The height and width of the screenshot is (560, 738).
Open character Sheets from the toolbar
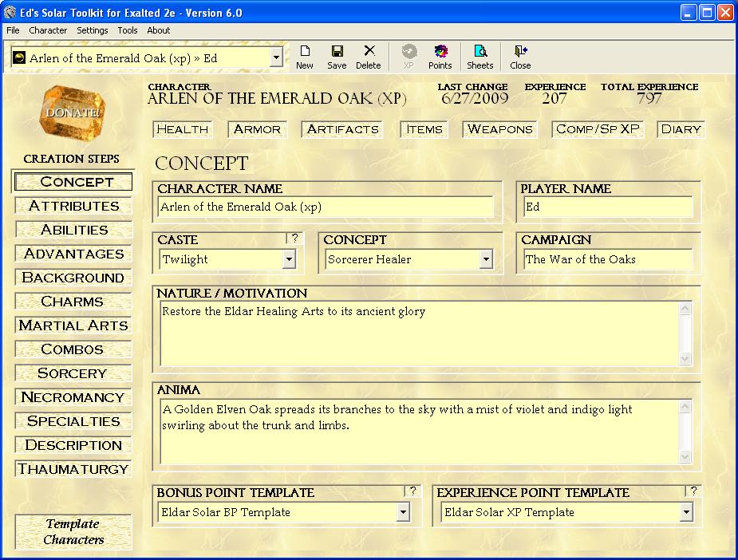click(x=480, y=57)
